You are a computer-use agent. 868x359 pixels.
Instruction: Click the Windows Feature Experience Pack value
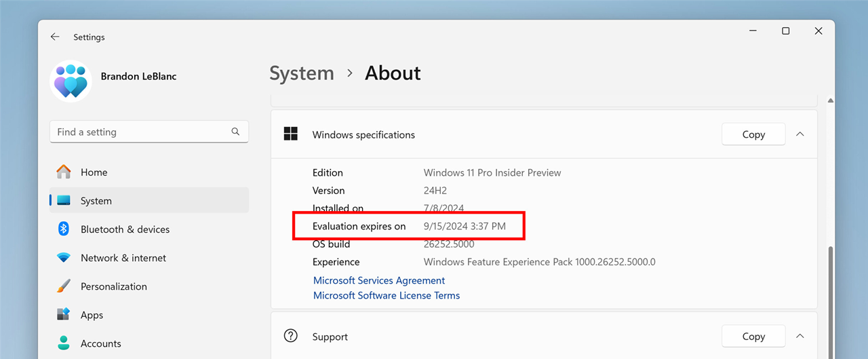(540, 262)
